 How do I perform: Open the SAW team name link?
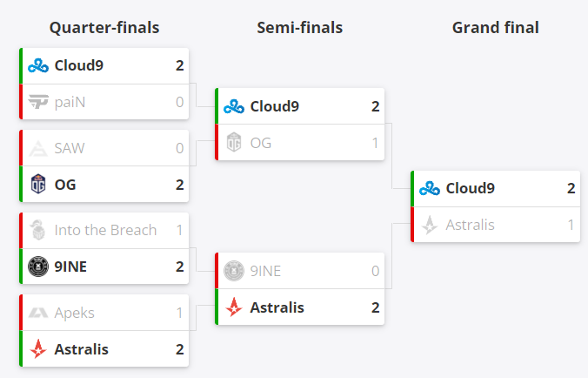[70, 148]
